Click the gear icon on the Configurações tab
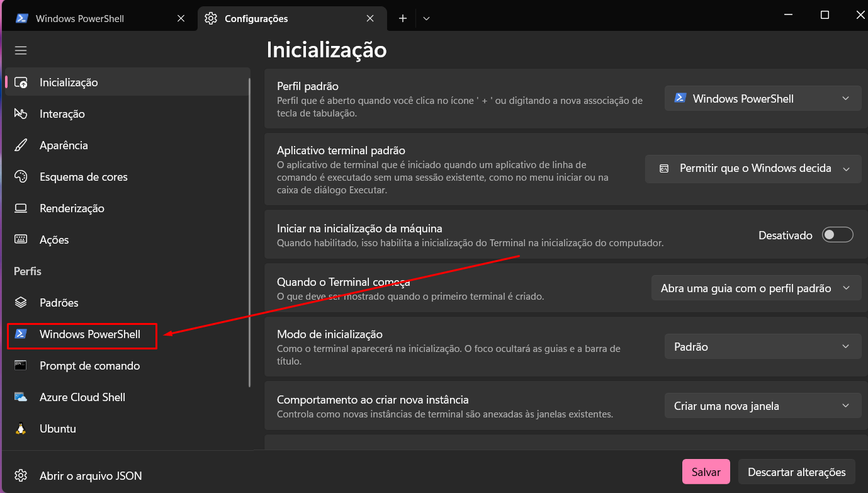The height and width of the screenshot is (493, 868). 211,18
